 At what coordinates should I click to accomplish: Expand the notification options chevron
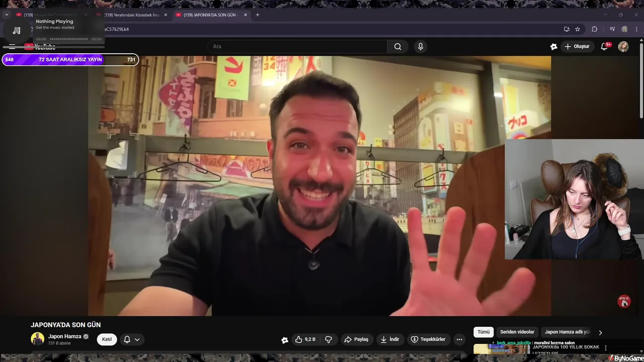[x=137, y=340]
